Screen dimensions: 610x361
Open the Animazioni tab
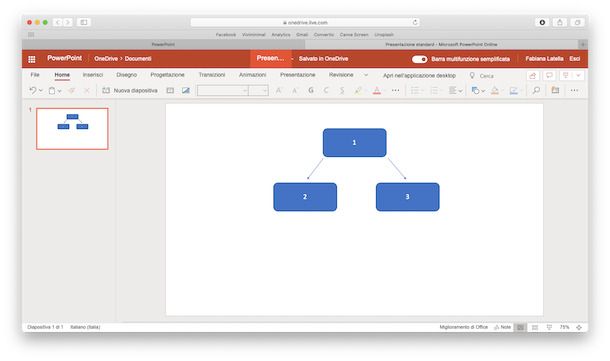252,75
